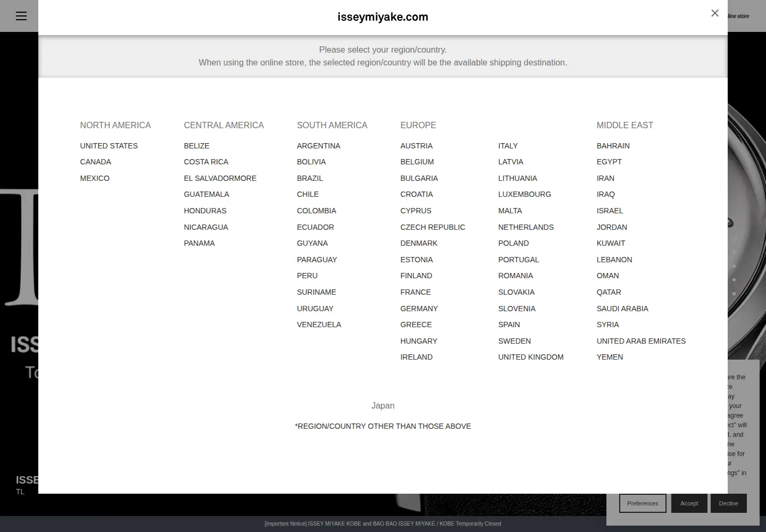Viewport: 766px width, 532px height.
Task: Select VENEZUELA
Action: click(x=319, y=325)
